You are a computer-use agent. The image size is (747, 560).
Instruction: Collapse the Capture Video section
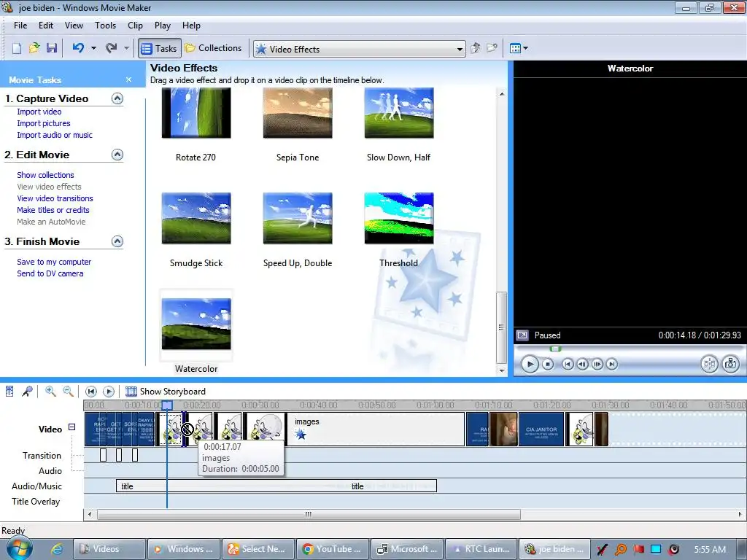coord(117,98)
